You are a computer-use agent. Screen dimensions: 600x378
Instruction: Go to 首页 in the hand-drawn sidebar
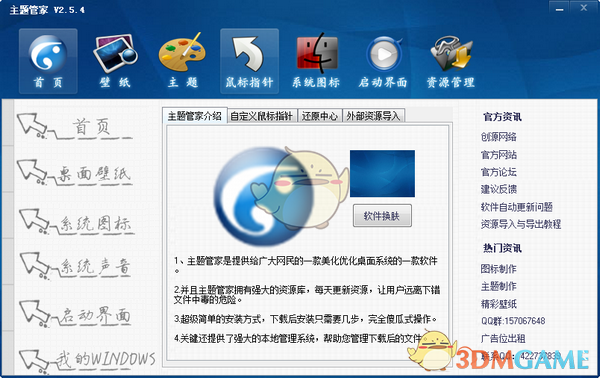[x=75, y=127]
